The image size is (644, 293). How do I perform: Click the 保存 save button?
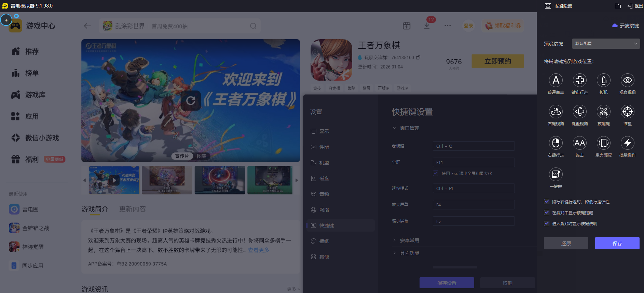(x=617, y=243)
